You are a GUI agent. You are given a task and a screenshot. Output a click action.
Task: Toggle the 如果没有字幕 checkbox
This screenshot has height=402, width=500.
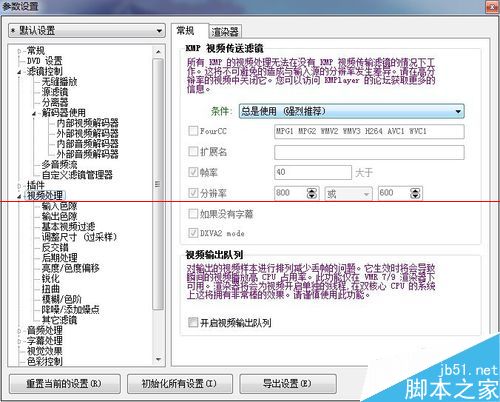pyautogui.click(x=193, y=214)
